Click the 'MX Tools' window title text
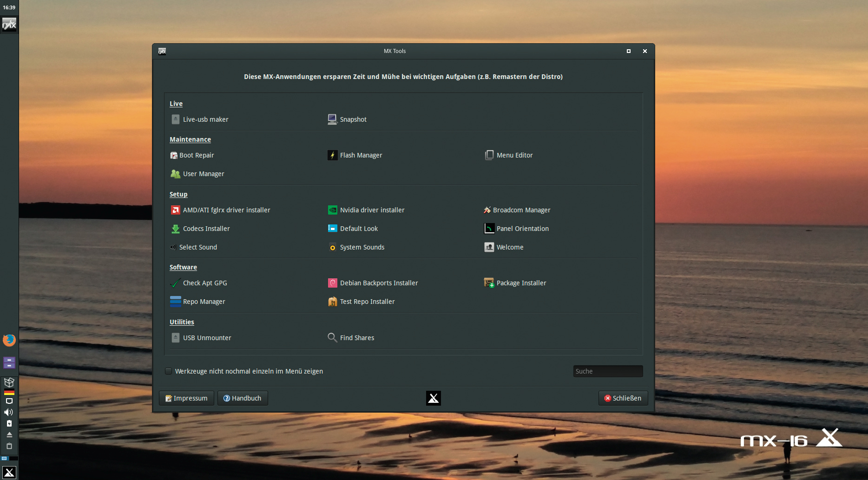The image size is (868, 480). [395, 51]
